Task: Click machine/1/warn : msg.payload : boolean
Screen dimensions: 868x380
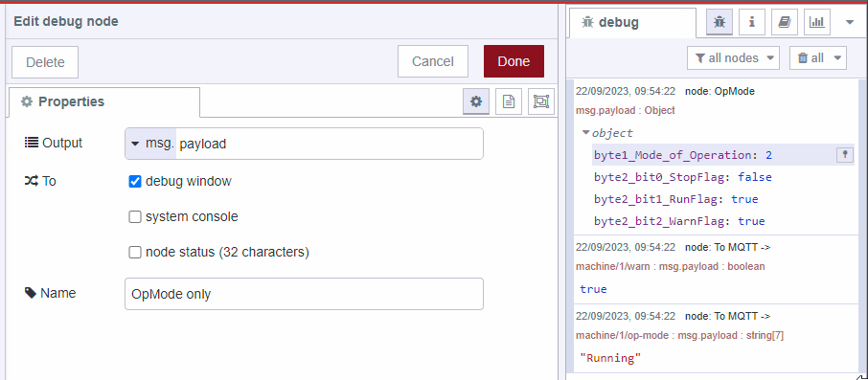Action: tap(671, 267)
